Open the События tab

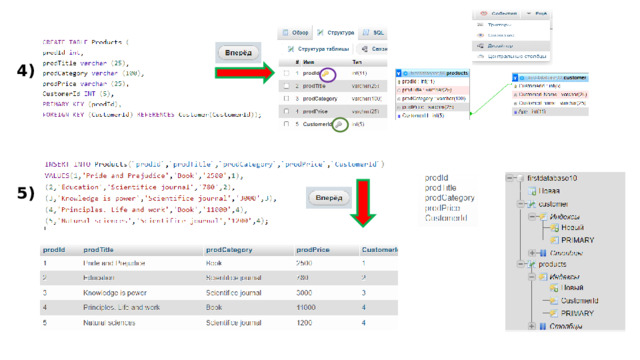click(498, 14)
